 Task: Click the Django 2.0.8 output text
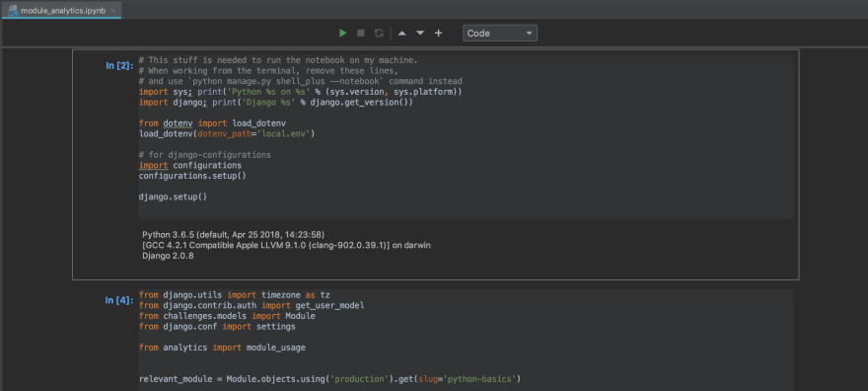coord(168,256)
